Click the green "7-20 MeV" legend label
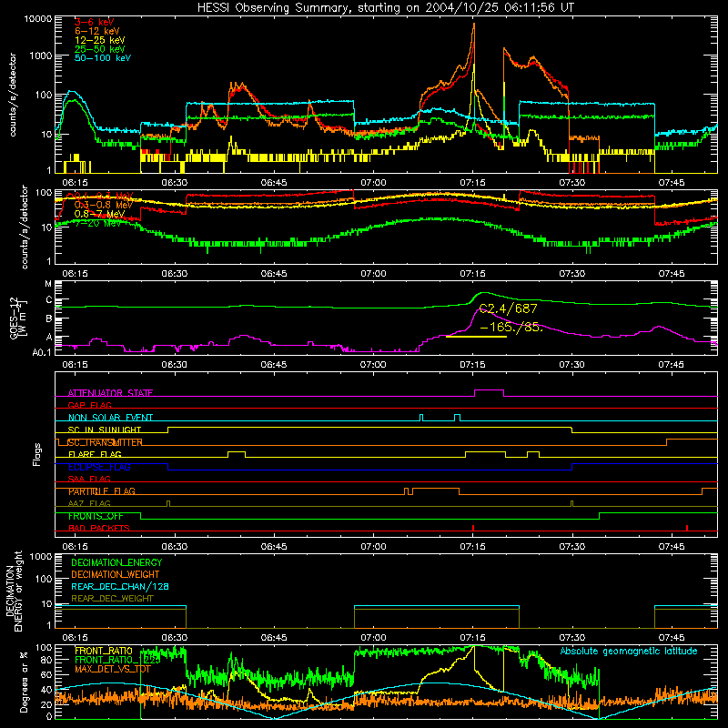The height and width of the screenshot is (728, 728). click(x=96, y=223)
